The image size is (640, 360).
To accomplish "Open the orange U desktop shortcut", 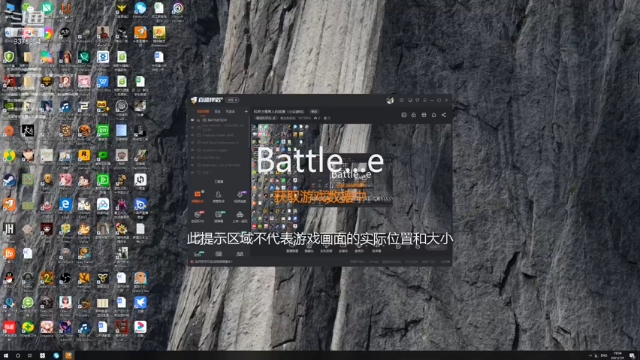I will click(65, 8).
